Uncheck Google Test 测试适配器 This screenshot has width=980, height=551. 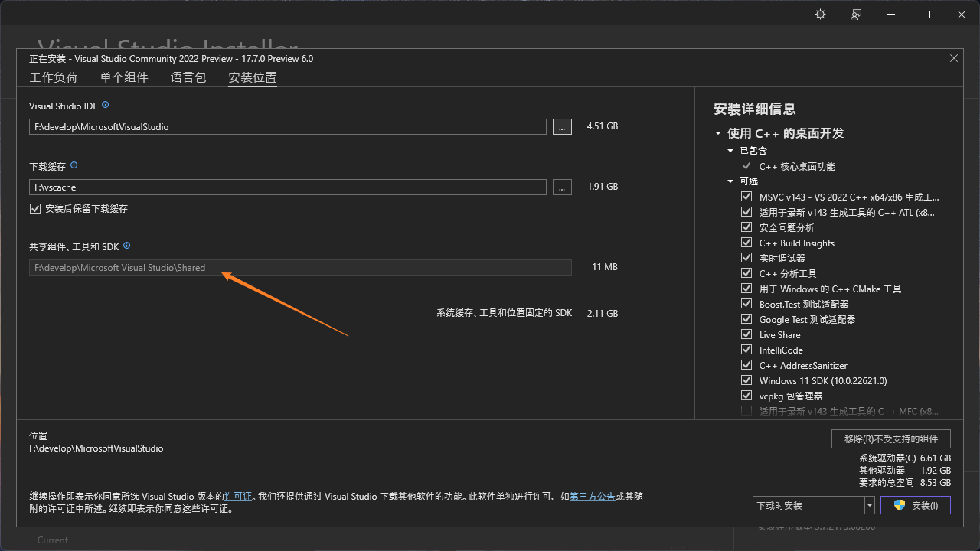click(x=746, y=319)
